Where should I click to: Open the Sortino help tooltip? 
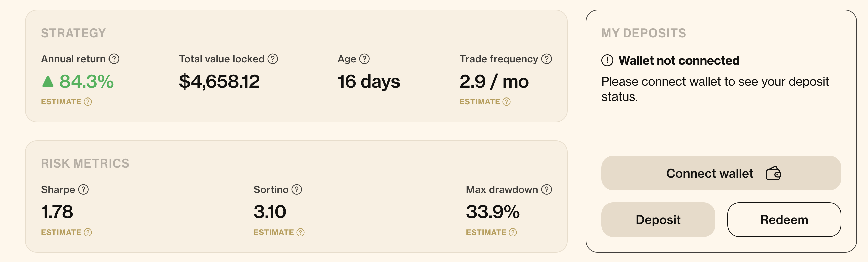296,190
